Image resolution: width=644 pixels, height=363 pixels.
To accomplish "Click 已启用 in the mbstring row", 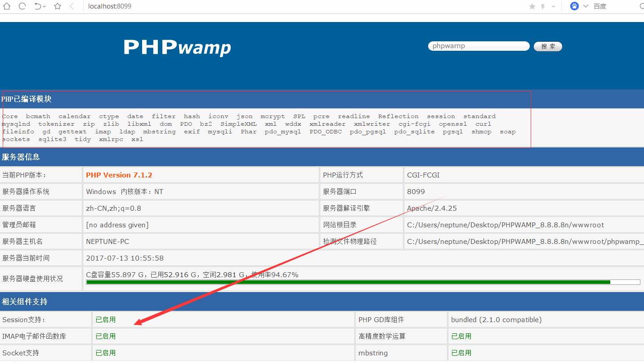I will pyautogui.click(x=461, y=353).
